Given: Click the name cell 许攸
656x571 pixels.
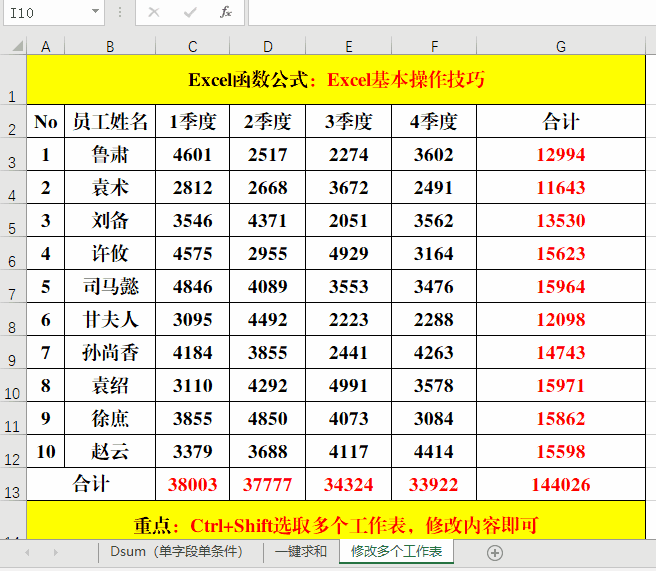Looking at the screenshot, I should [x=110, y=253].
